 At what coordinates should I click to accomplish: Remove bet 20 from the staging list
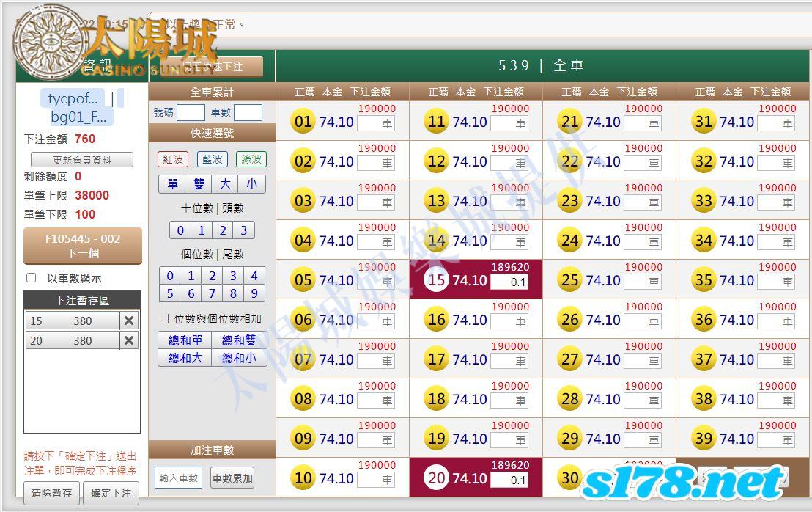click(x=129, y=340)
